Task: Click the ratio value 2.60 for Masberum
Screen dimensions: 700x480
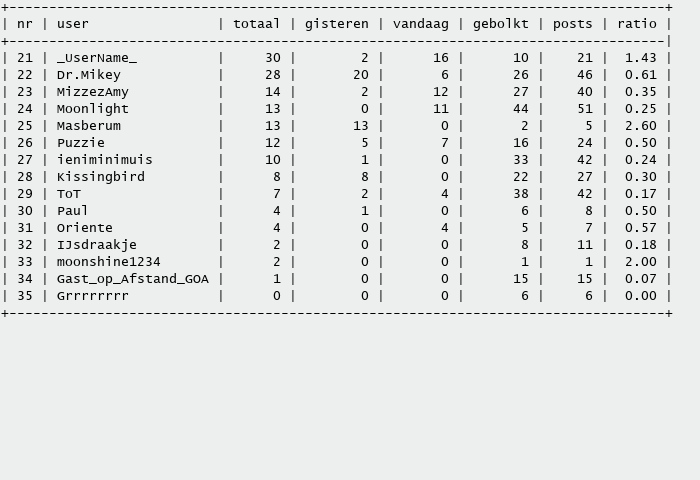Action: [x=640, y=126]
